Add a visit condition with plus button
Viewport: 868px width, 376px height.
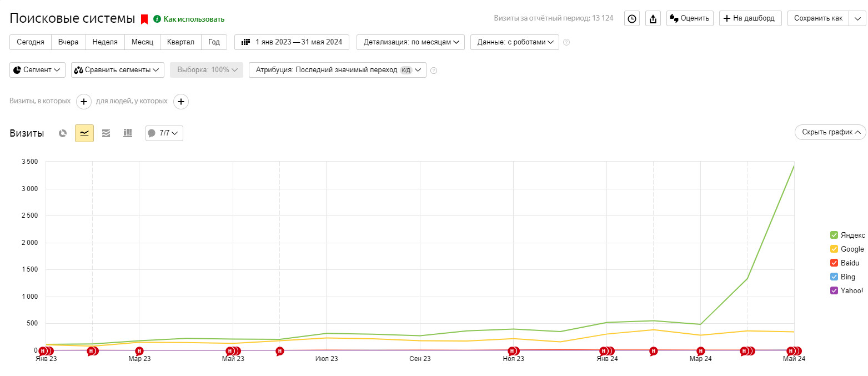point(84,102)
